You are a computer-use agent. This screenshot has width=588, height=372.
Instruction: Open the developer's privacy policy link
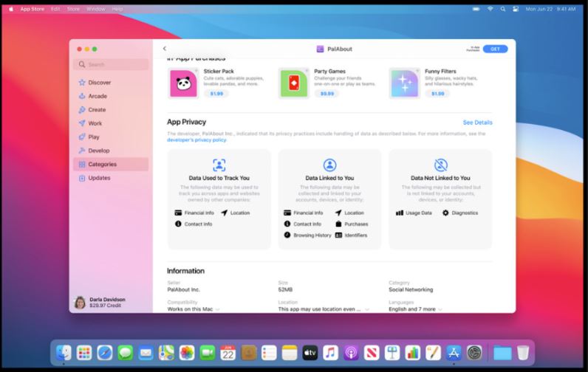196,140
